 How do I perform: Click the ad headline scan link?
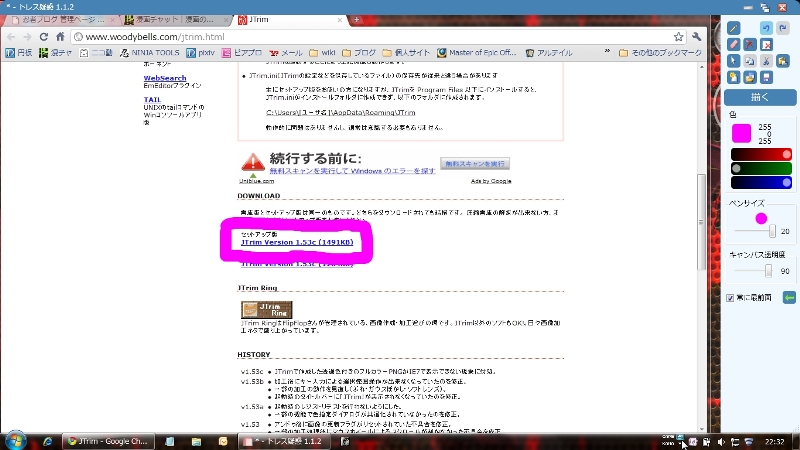coord(353,171)
